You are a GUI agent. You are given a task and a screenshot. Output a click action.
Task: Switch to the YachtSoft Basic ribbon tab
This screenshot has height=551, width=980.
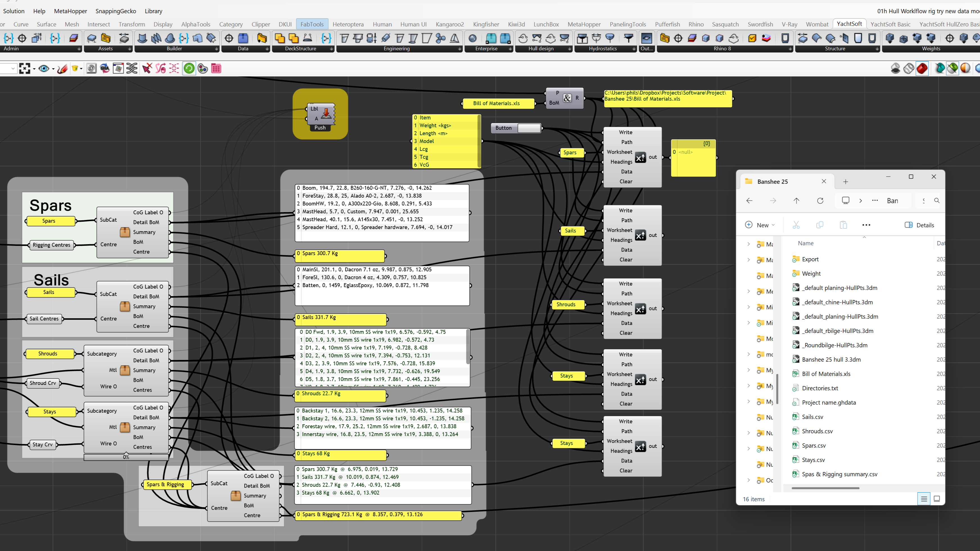890,24
